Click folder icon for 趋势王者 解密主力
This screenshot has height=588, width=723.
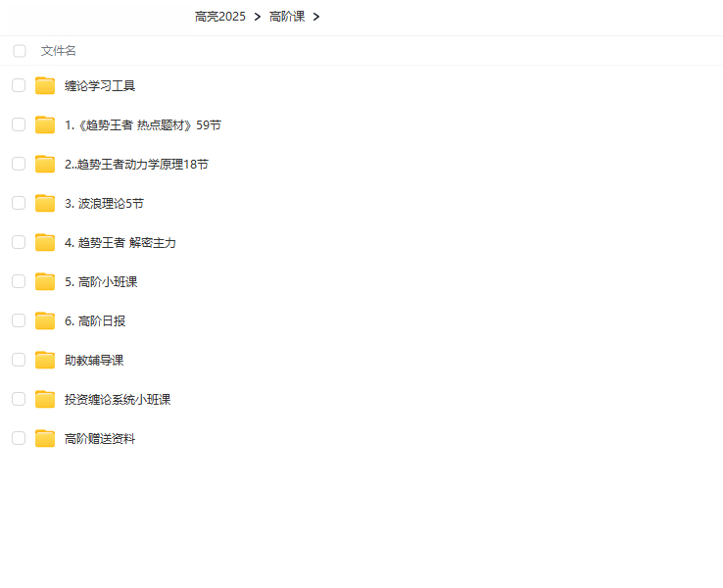(45, 242)
